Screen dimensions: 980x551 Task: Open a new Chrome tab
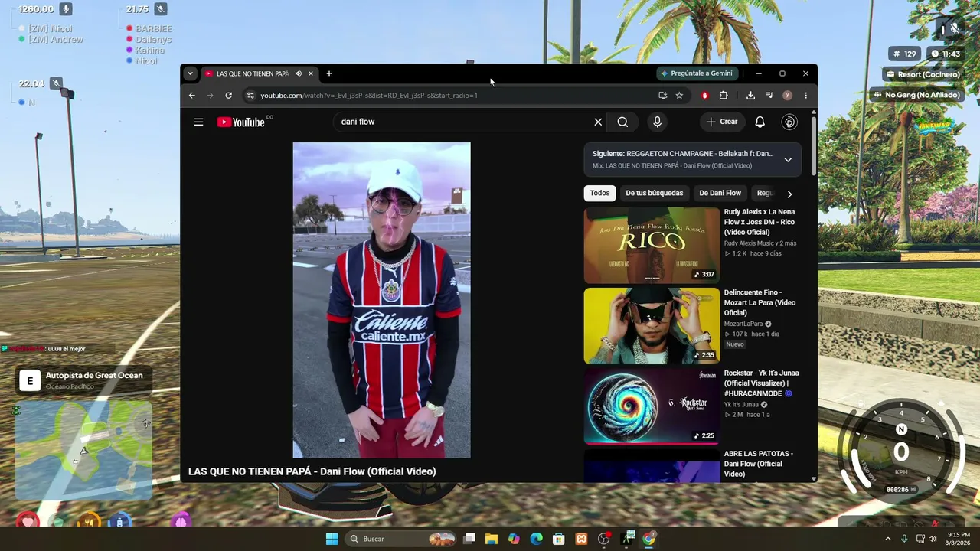click(329, 73)
